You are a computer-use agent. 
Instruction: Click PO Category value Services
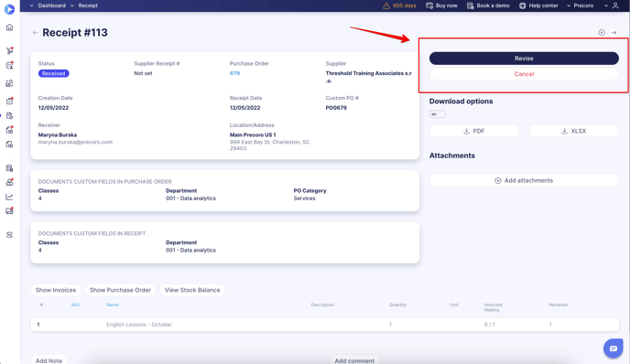tap(304, 198)
